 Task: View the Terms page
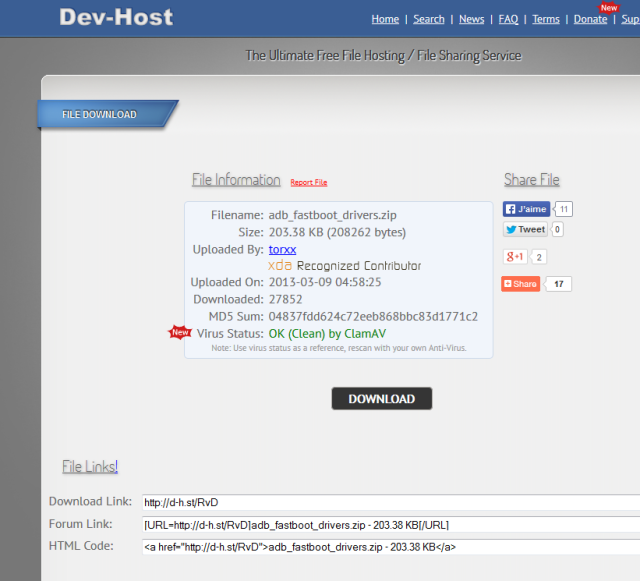click(546, 19)
